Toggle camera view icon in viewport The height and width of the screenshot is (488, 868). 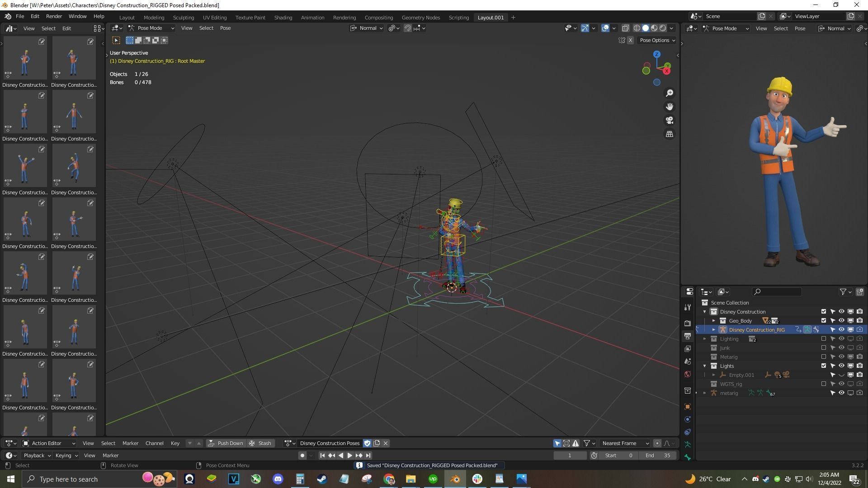[x=670, y=120]
